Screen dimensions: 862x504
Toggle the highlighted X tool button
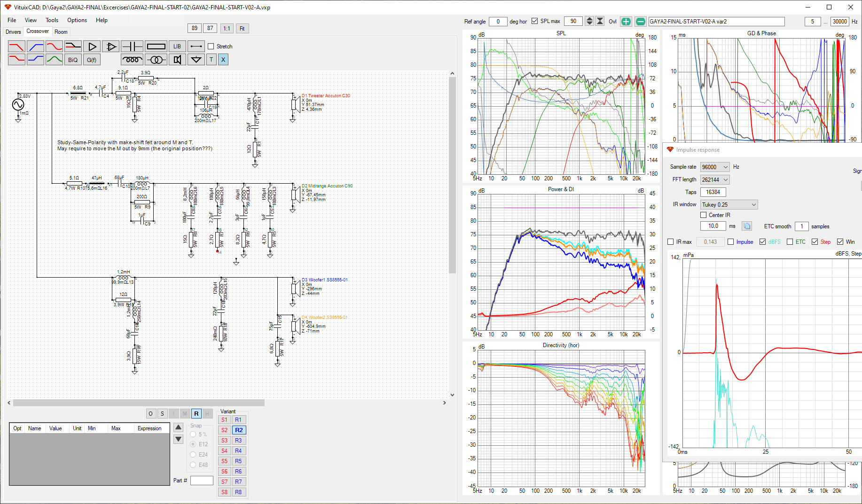(x=223, y=60)
